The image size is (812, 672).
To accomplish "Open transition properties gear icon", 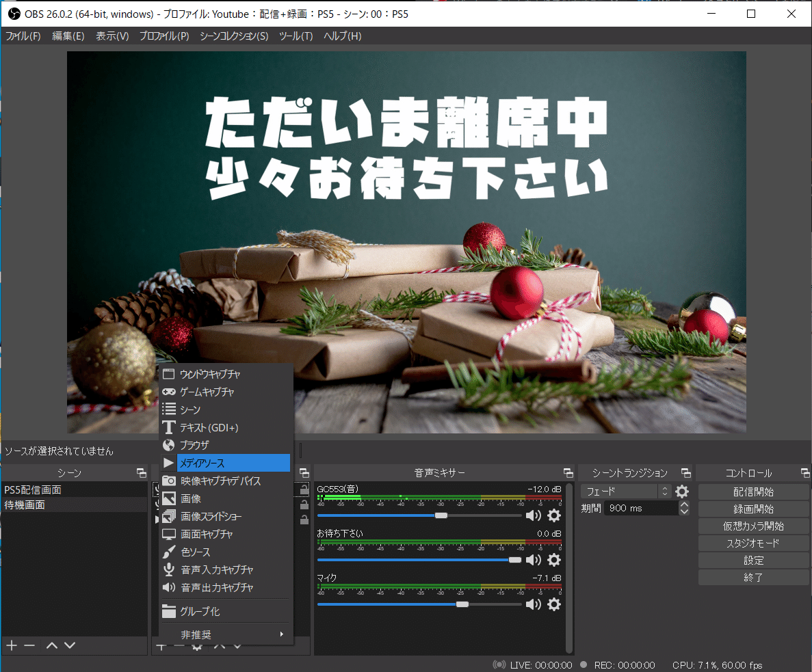I will (682, 492).
